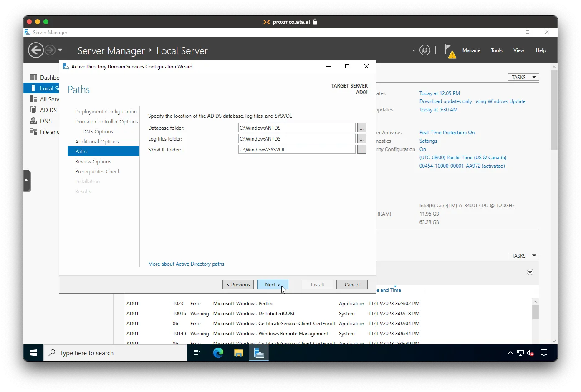Go to Review Options step

(x=93, y=161)
